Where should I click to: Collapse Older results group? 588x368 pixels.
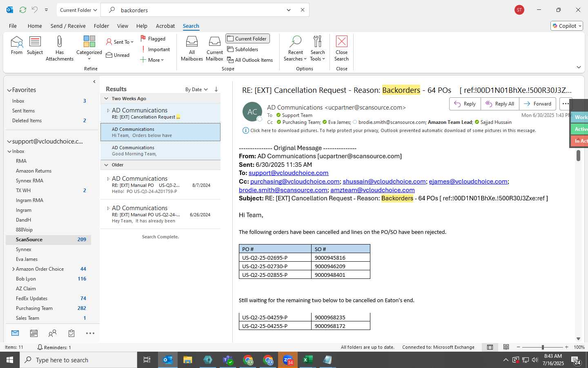(106, 165)
